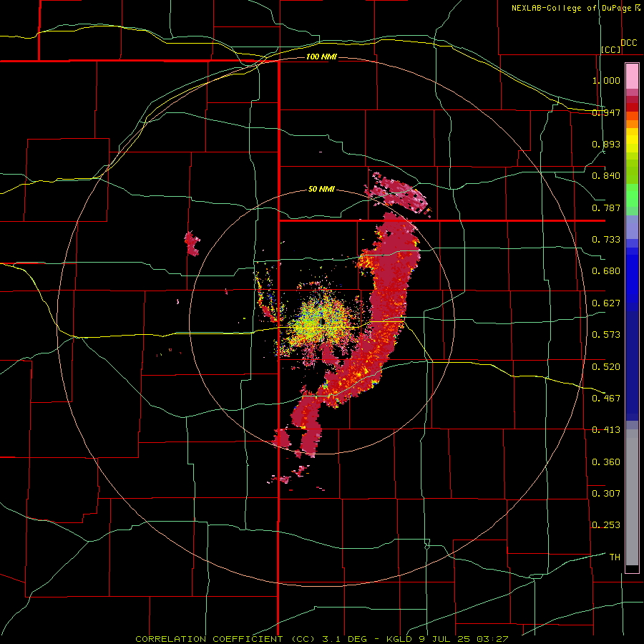The image size is (644, 644).
Task: Click the KGLD radar site identifier
Action: pyautogui.click(x=399, y=639)
